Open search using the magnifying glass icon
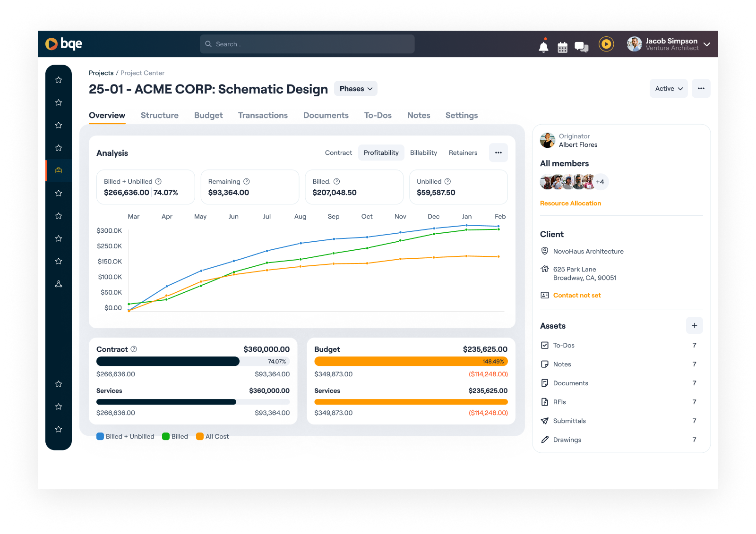 208,44
